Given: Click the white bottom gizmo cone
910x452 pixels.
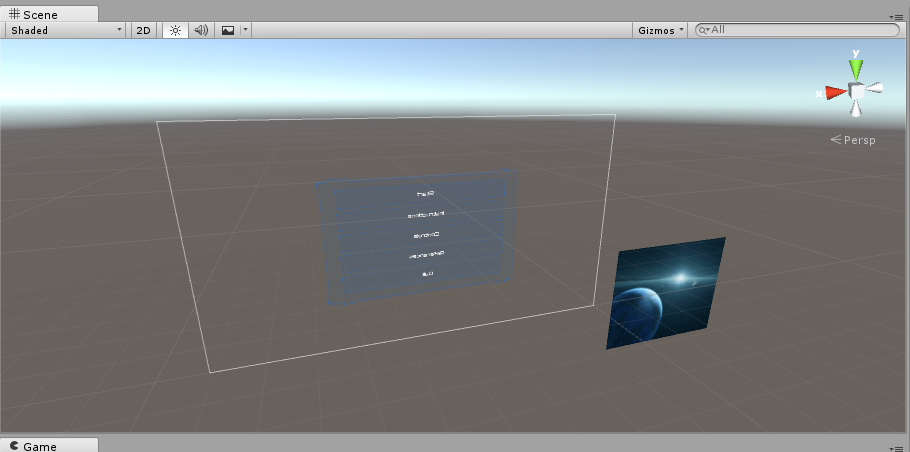Looking at the screenshot, I should tap(857, 108).
